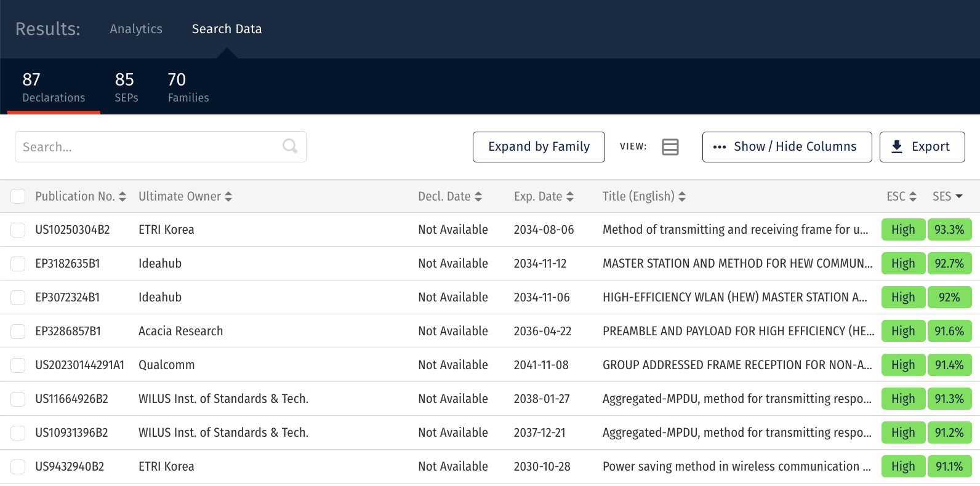The height and width of the screenshot is (486, 980).
Task: Open the Search Data tab
Action: 227,29
